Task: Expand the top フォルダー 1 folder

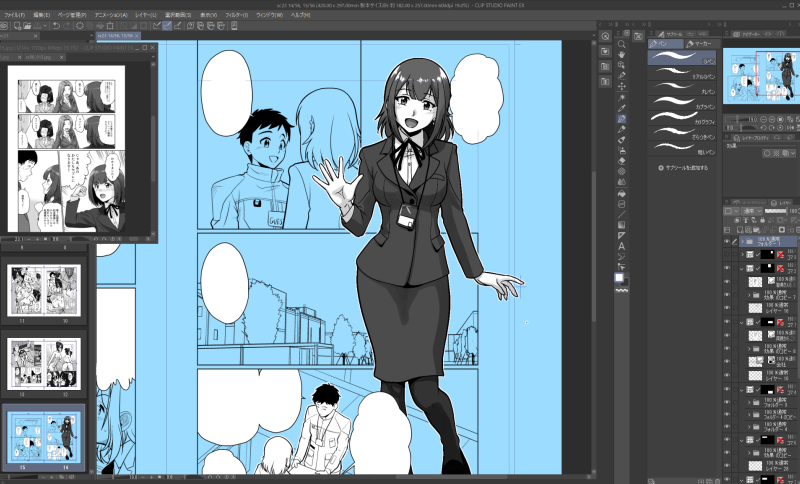Action: click(742, 241)
